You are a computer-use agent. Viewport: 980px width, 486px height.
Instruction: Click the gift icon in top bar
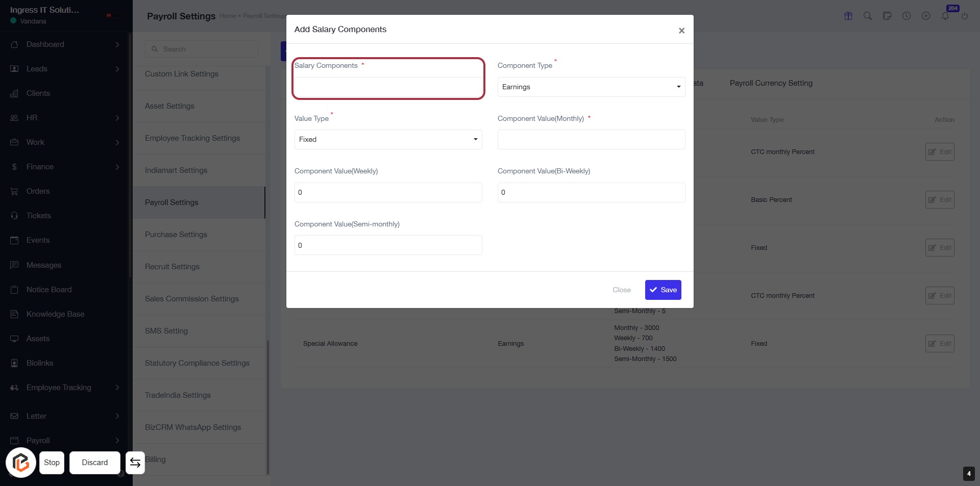848,16
